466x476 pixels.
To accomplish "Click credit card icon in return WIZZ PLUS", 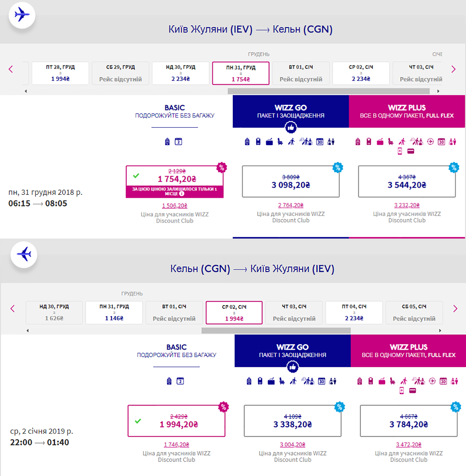I will pyautogui.click(x=412, y=391).
